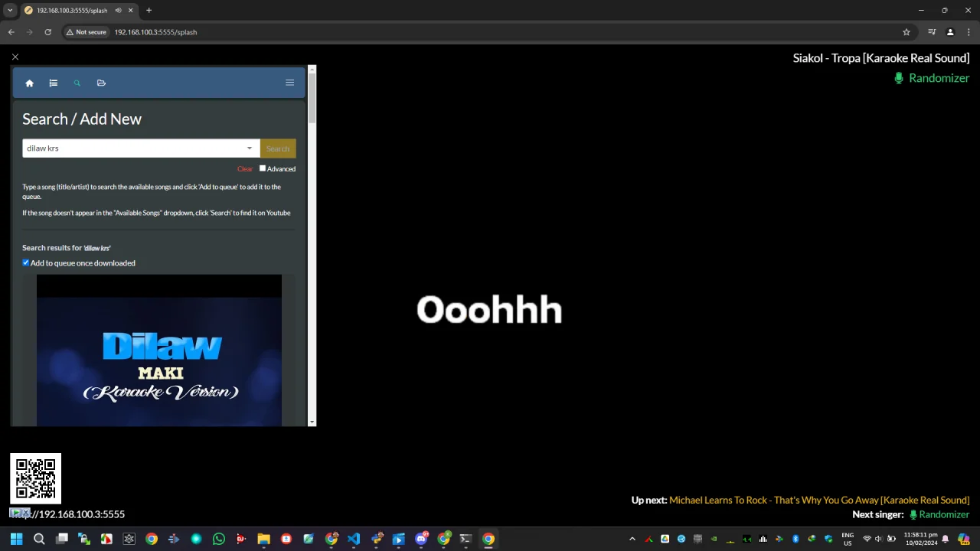The width and height of the screenshot is (980, 551).
Task: Open the media control icon in Chrome toolbar
Action: [x=932, y=32]
